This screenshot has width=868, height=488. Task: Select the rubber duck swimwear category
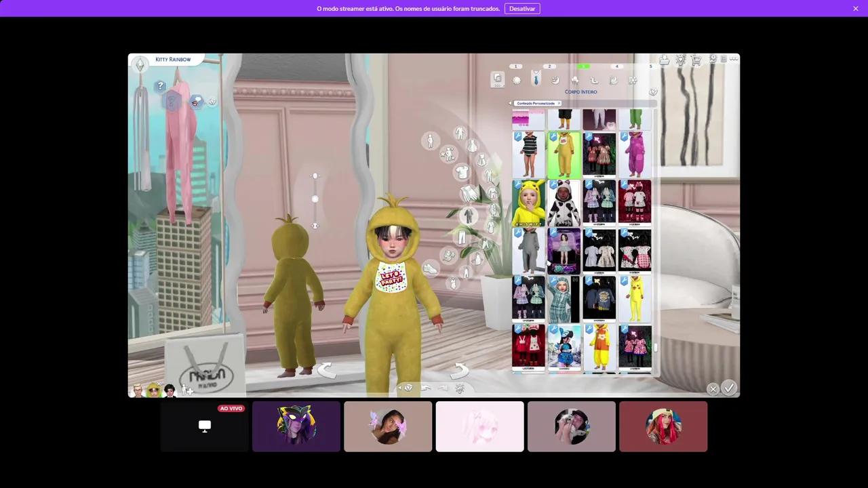coord(594,80)
